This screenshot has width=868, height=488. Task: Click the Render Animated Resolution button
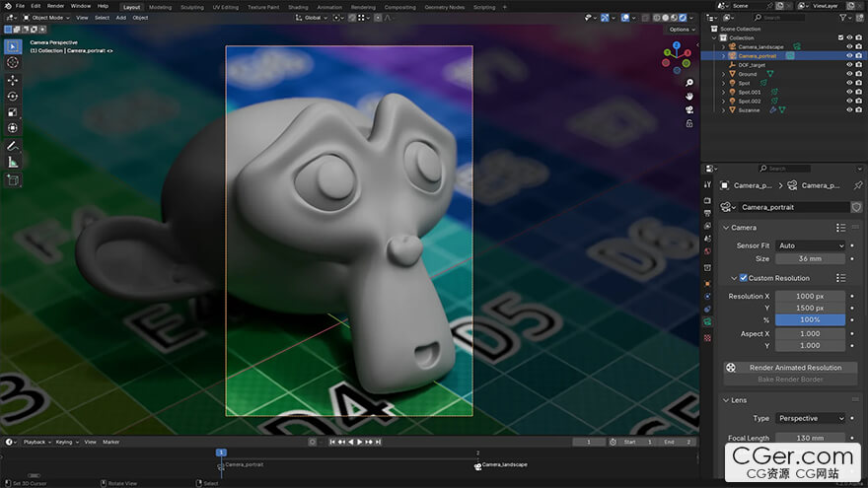pyautogui.click(x=795, y=368)
